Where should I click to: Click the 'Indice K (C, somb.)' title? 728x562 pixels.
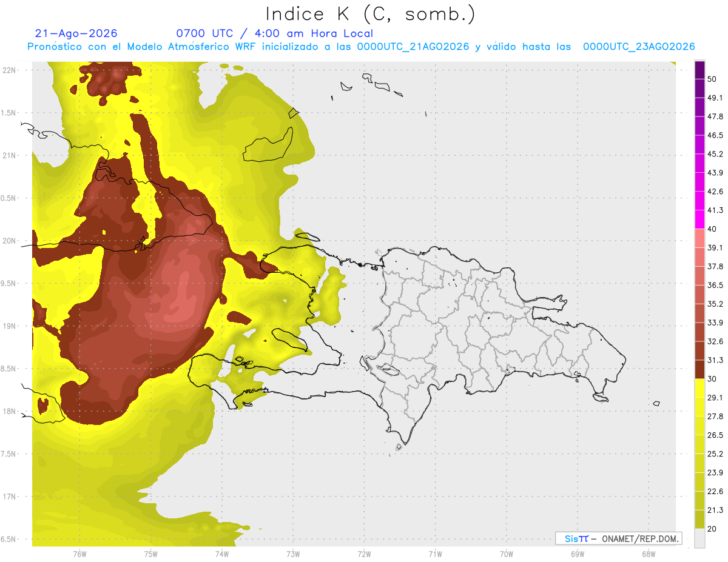pyautogui.click(x=370, y=14)
